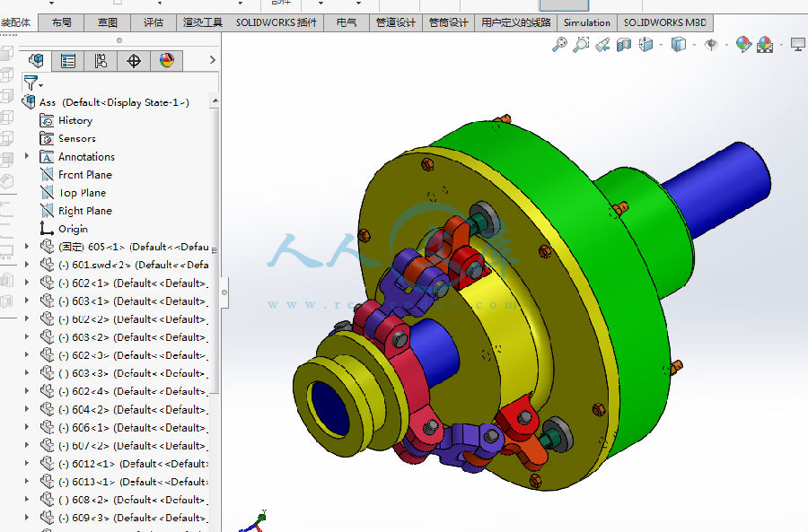Viewport: 808px width, 532px height.
Task: Open the View Orientation dropdown arrow
Action: coord(661,46)
